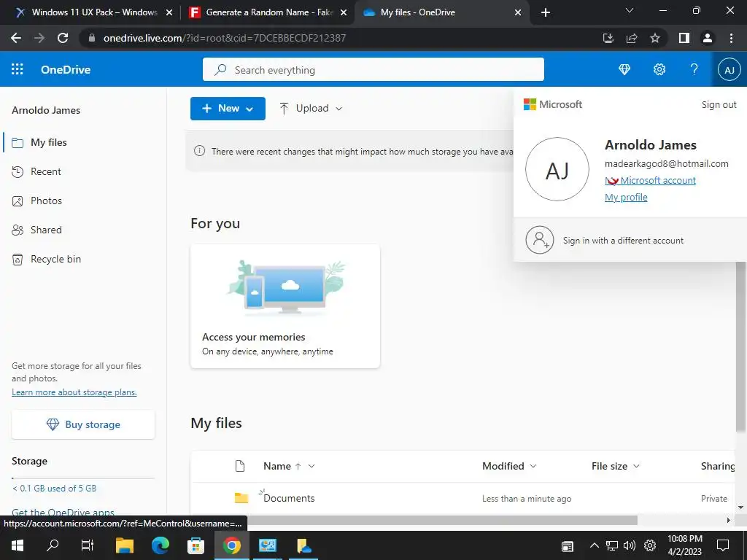Show hidden system tray icons
The image size is (747, 560).
[x=594, y=545]
